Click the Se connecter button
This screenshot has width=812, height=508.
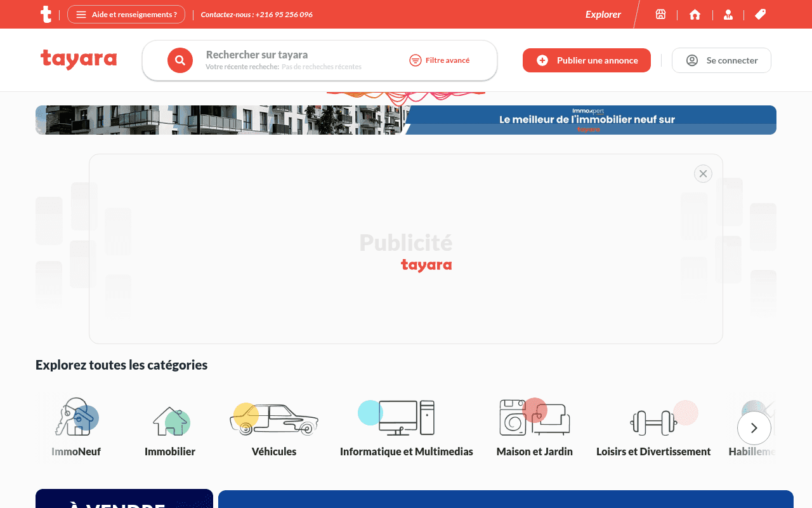click(x=721, y=60)
